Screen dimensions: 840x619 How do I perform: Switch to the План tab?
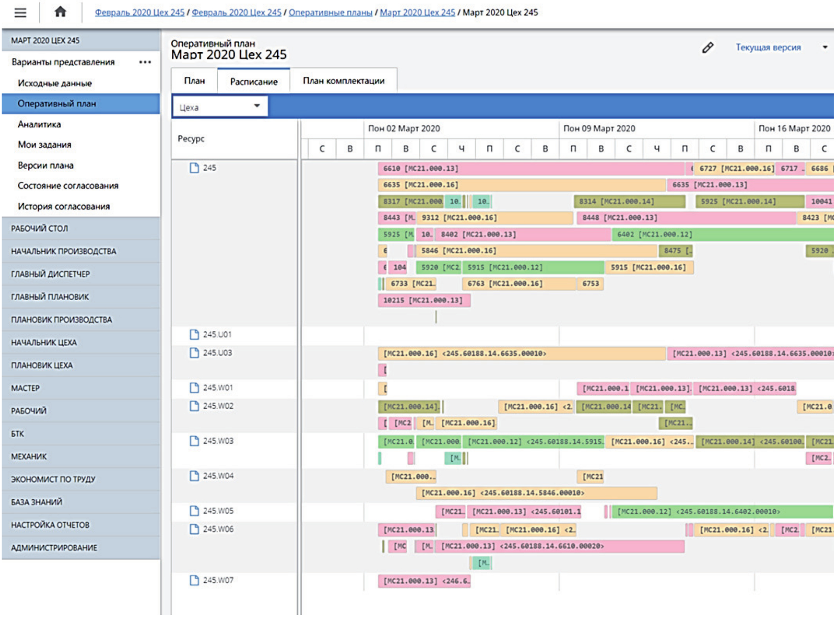pos(194,81)
